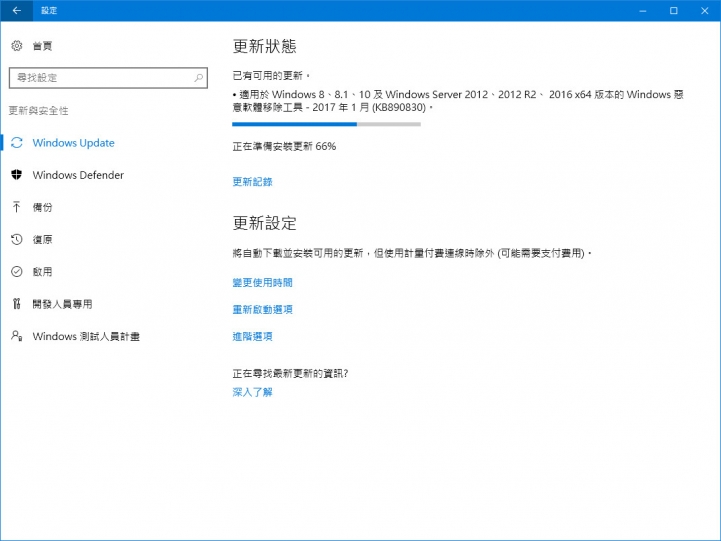Click the 備份 backup arrow icon
This screenshot has width=721, height=541.
(x=17, y=207)
